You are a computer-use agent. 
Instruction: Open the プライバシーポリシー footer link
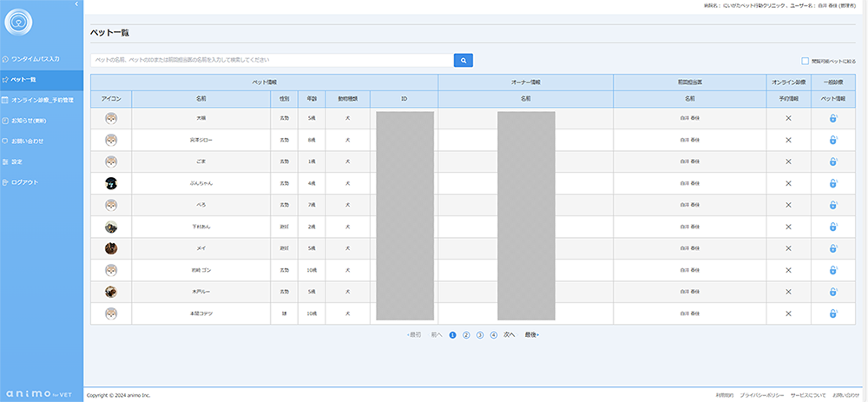(761, 395)
